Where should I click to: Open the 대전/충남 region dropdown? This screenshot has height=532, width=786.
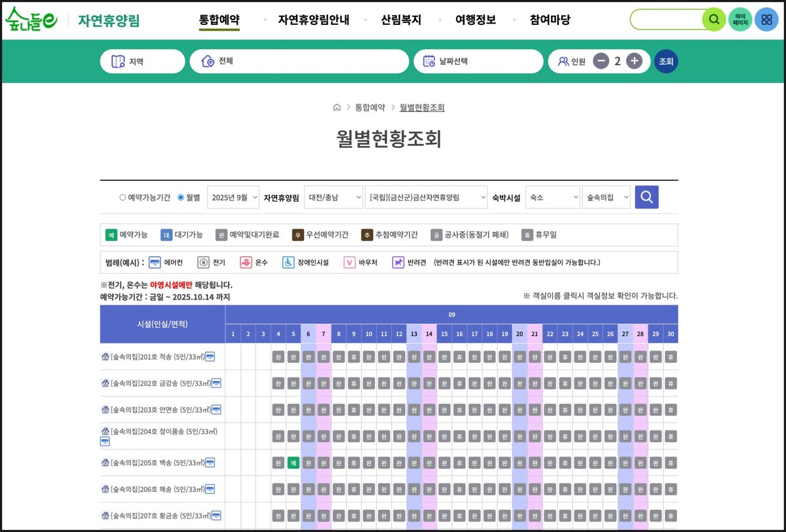[333, 197]
